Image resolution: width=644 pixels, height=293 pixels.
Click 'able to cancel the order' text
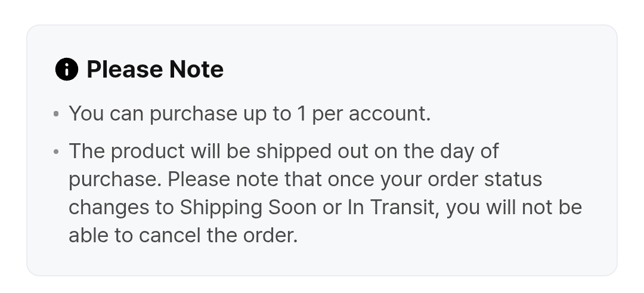tap(183, 236)
